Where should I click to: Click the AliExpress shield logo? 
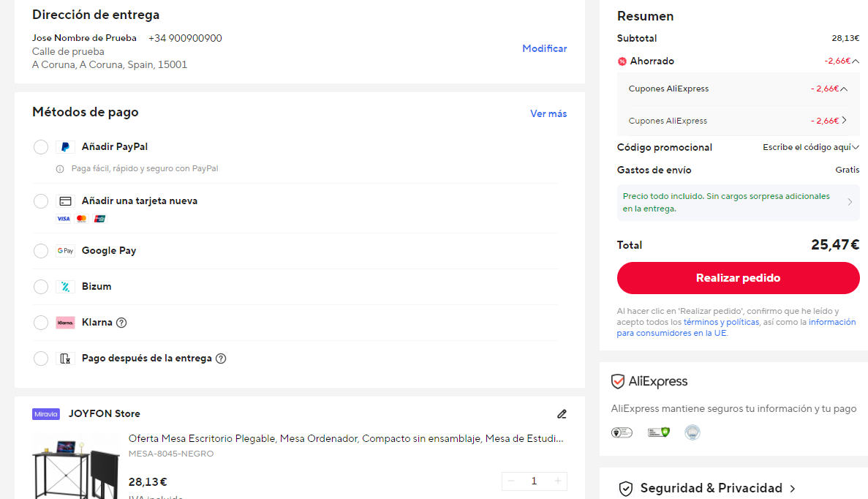pyautogui.click(x=618, y=381)
